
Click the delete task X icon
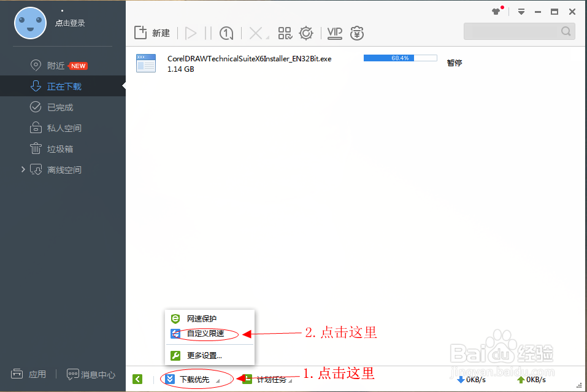tap(255, 33)
